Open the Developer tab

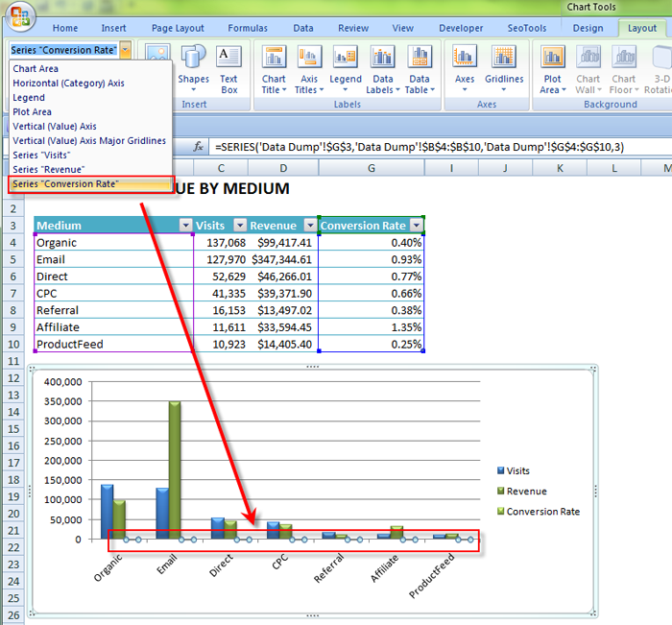461,28
